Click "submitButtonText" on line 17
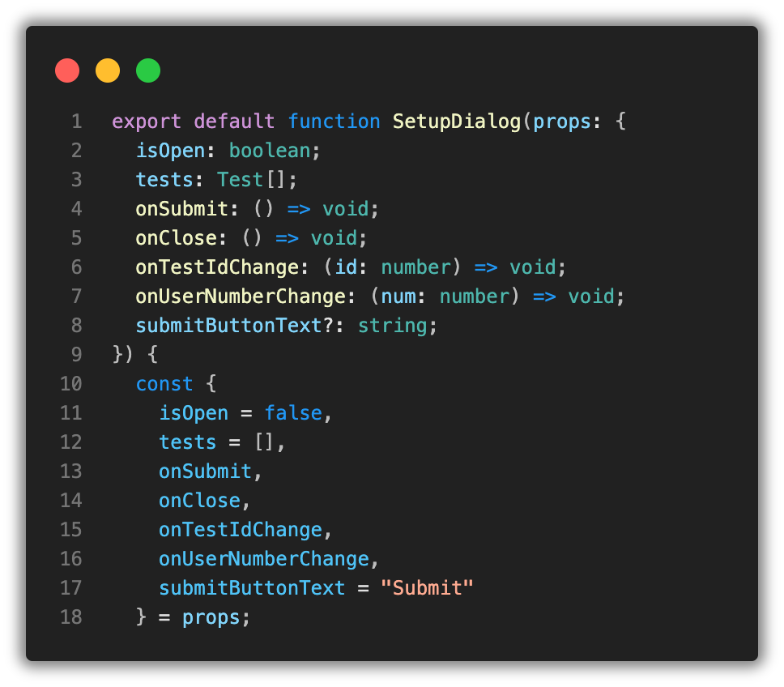The width and height of the screenshot is (784, 687). tap(252, 588)
